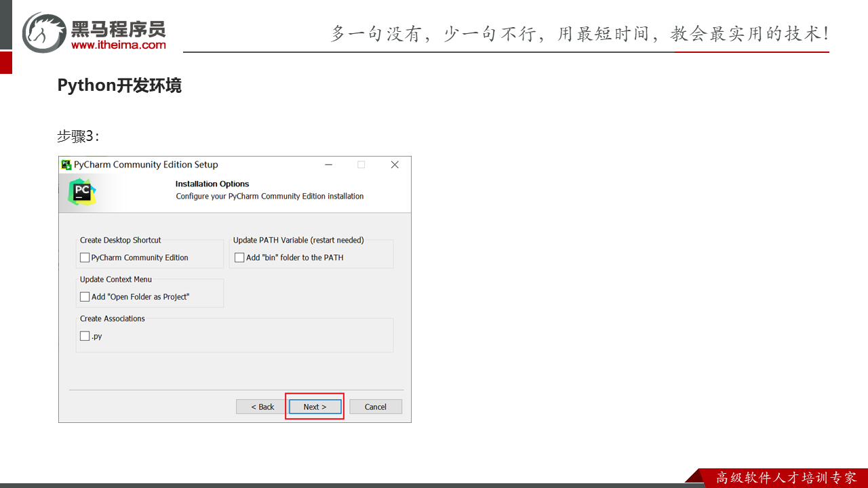The height and width of the screenshot is (488, 868).
Task: Open the www.itheima.com link
Action: click(x=119, y=45)
